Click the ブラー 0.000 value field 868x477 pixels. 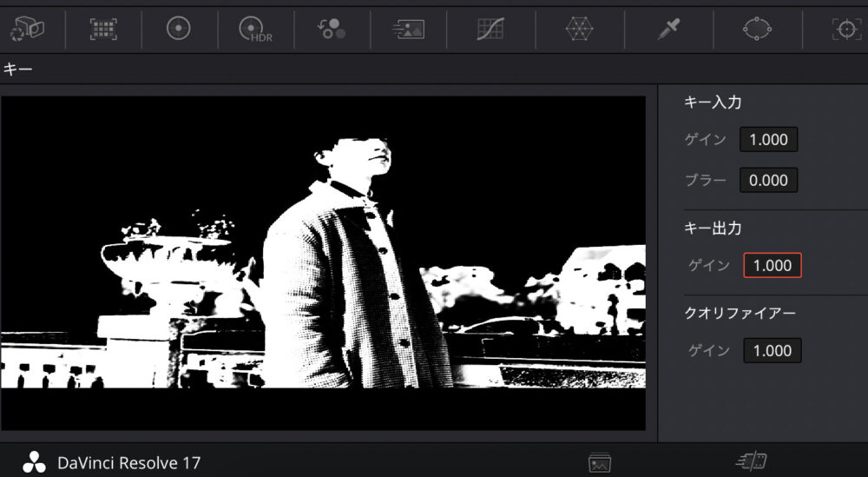pos(768,181)
